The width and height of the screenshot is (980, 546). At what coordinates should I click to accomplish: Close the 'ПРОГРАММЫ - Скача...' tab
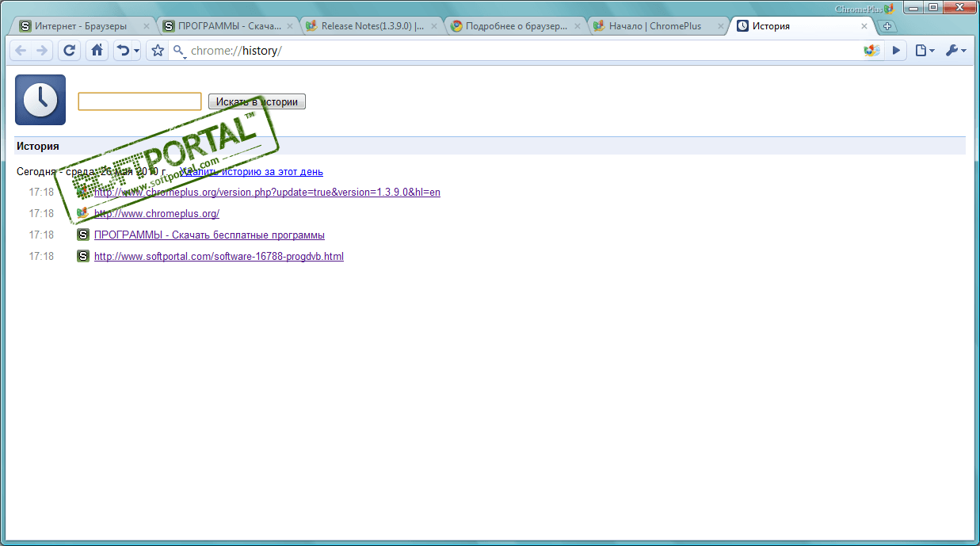pyautogui.click(x=289, y=26)
